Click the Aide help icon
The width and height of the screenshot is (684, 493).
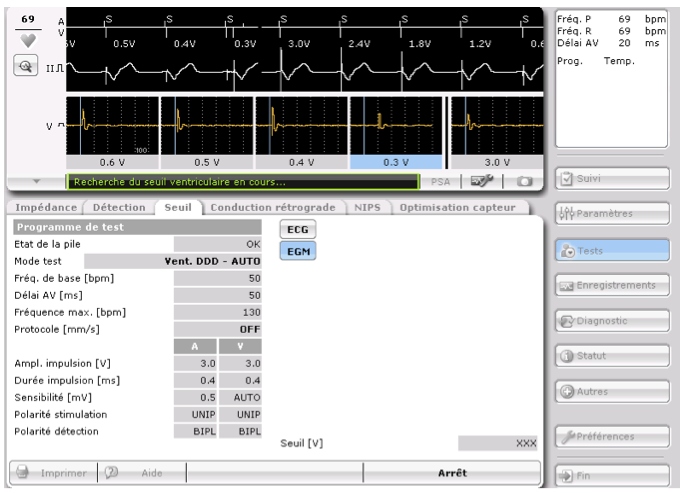coord(113,473)
